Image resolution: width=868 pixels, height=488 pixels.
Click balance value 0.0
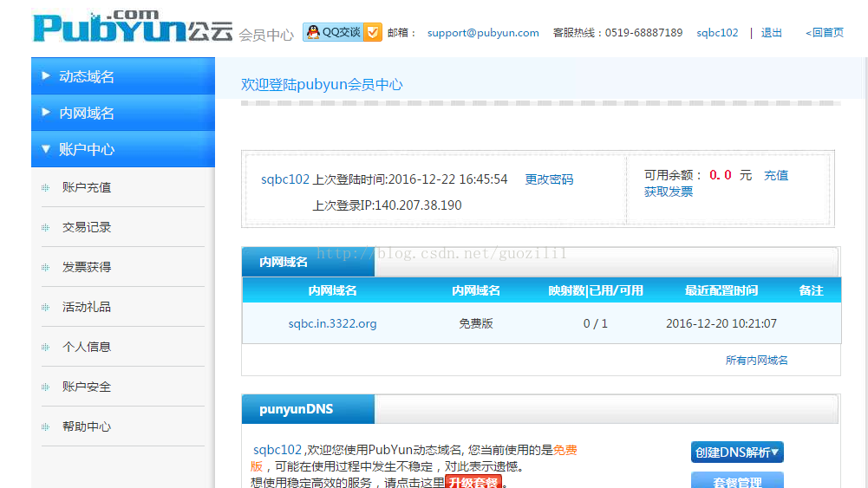(x=721, y=175)
